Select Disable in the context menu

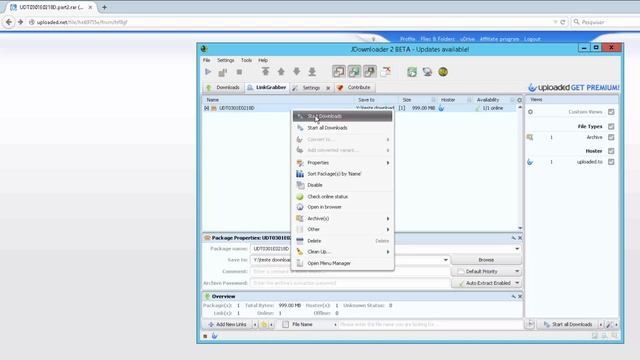pos(342,185)
